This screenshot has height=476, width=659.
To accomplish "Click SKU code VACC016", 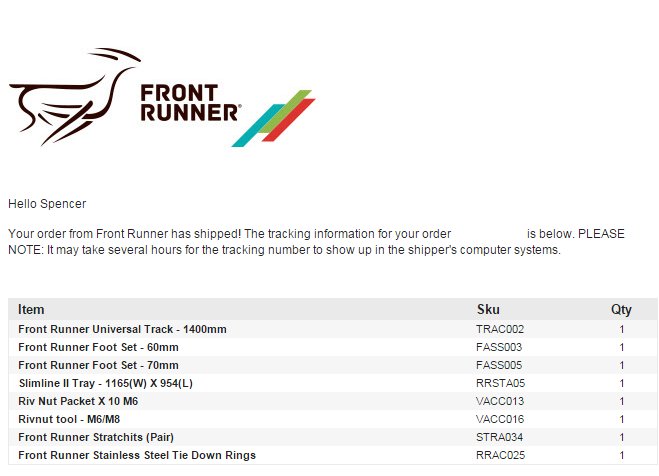I will 500,419.
